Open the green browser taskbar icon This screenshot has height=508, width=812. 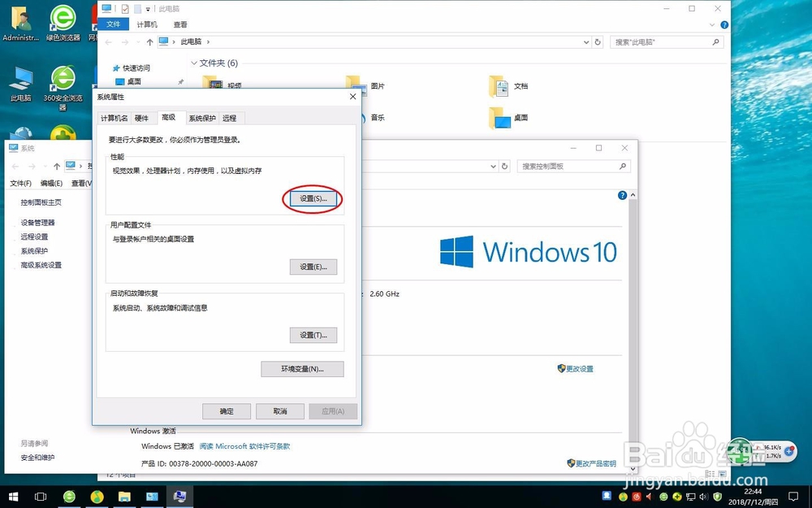[69, 497]
